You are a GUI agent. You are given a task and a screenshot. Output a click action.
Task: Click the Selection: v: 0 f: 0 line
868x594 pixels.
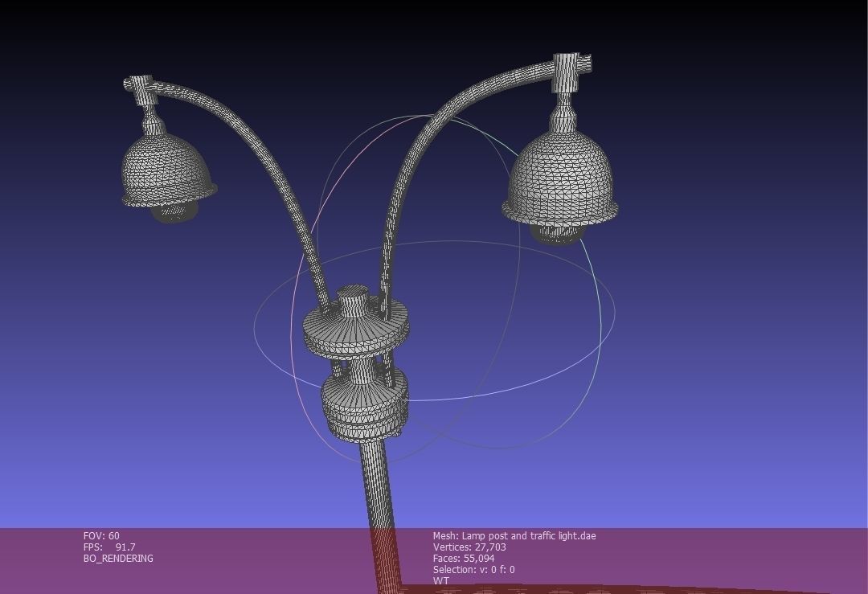tap(474, 570)
